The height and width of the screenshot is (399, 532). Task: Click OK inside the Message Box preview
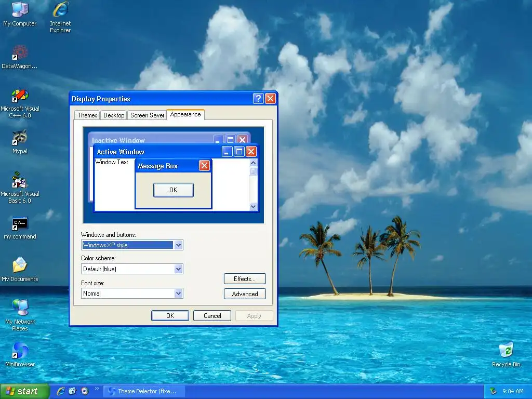point(174,190)
